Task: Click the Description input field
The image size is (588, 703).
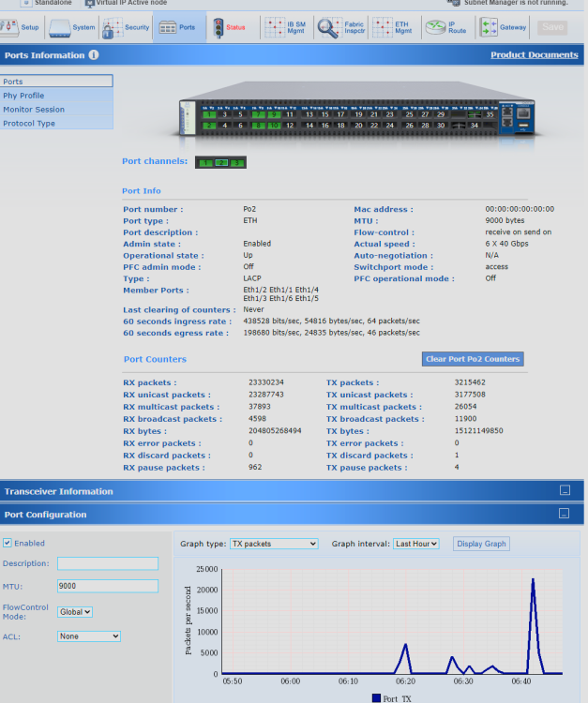Action: coord(108,563)
